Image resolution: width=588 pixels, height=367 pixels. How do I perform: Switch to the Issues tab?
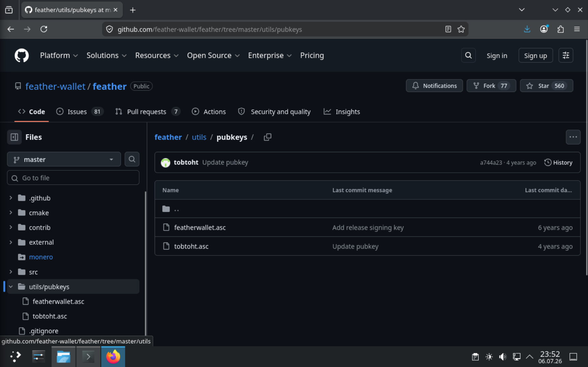click(x=79, y=112)
